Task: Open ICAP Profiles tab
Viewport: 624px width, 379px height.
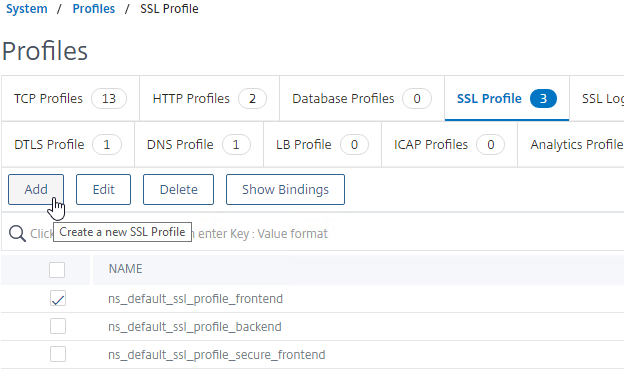Action: pos(449,145)
